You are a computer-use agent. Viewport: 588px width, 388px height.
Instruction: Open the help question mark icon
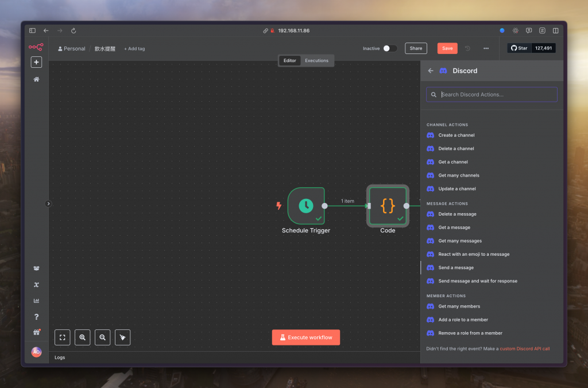point(36,317)
